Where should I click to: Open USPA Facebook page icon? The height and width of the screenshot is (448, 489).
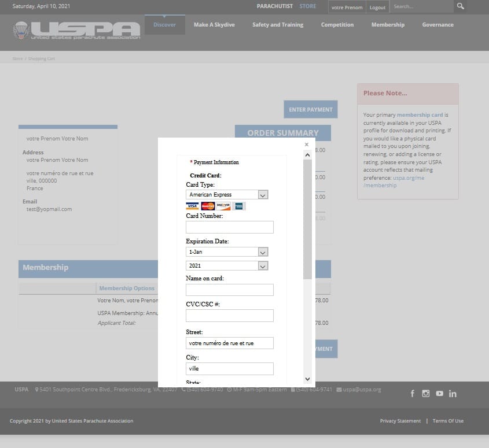coord(412,394)
